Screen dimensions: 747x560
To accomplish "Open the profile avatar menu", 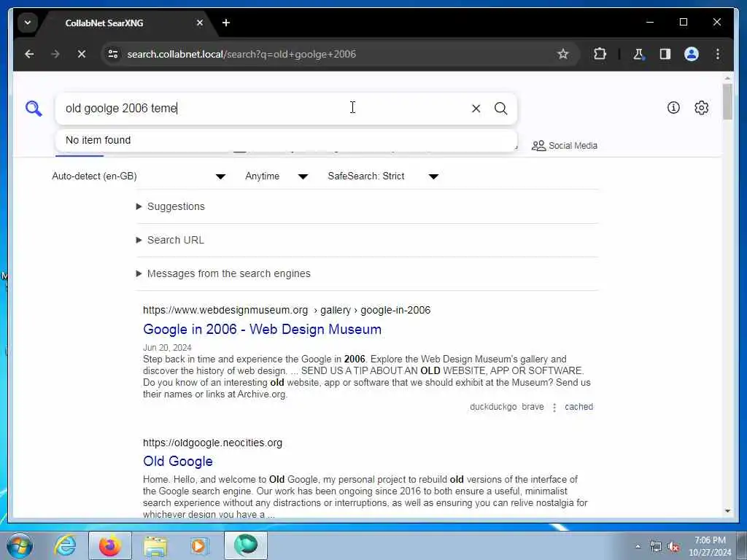I will tap(692, 54).
